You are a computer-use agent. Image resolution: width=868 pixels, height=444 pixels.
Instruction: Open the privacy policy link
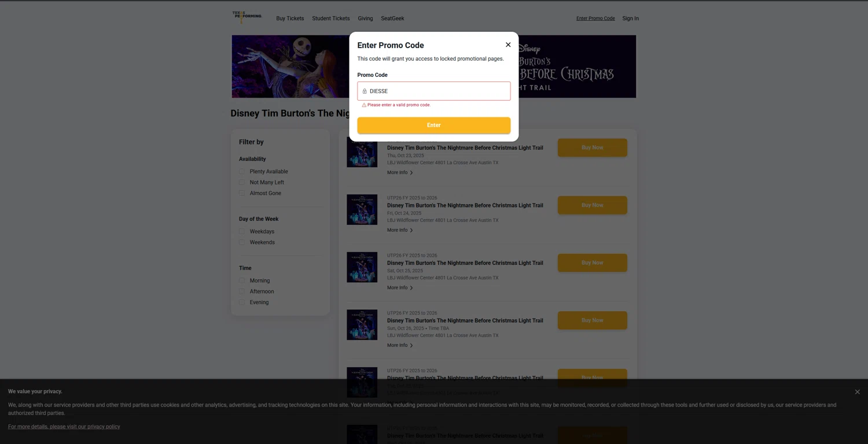click(x=64, y=427)
